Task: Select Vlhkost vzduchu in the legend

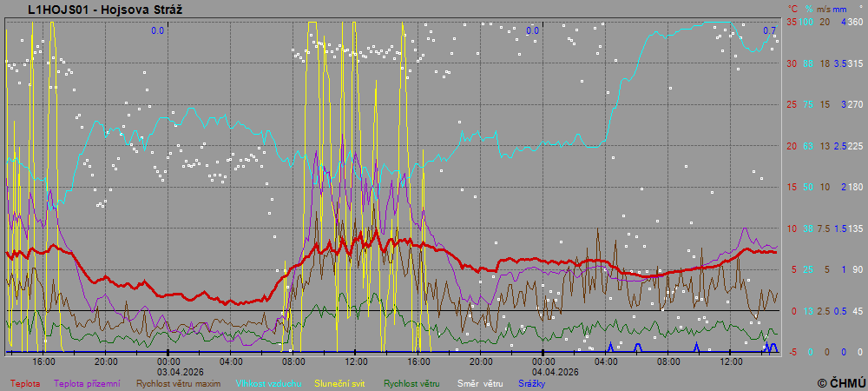Action: [x=267, y=382]
